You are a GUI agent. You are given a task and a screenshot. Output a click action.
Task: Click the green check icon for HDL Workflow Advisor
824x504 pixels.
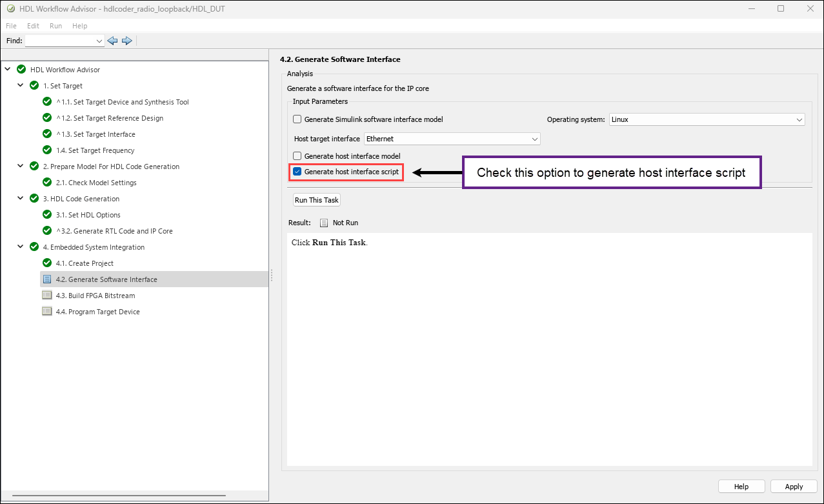(21, 70)
